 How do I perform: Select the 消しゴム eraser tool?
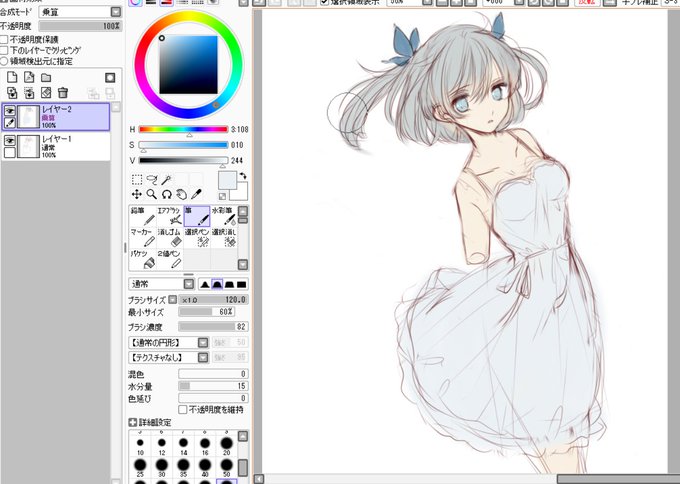coord(170,238)
